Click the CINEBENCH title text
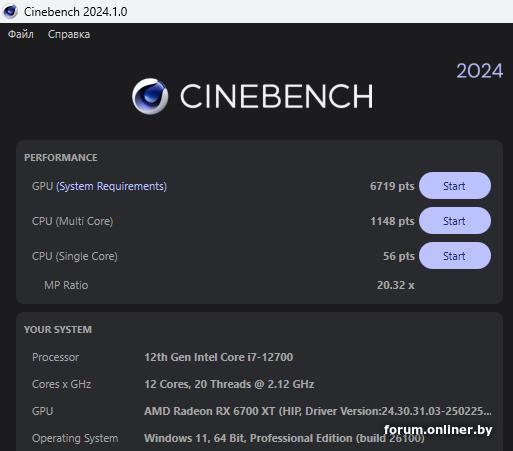 [x=277, y=96]
